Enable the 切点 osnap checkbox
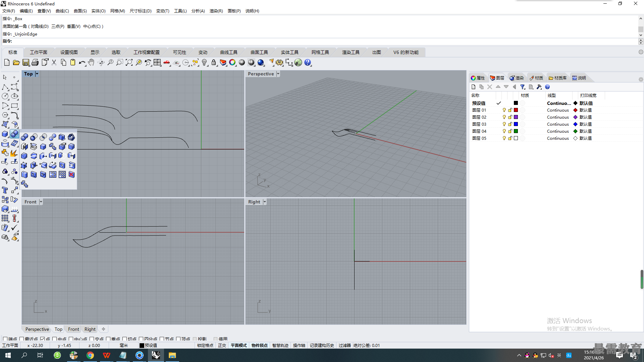 click(x=125, y=339)
